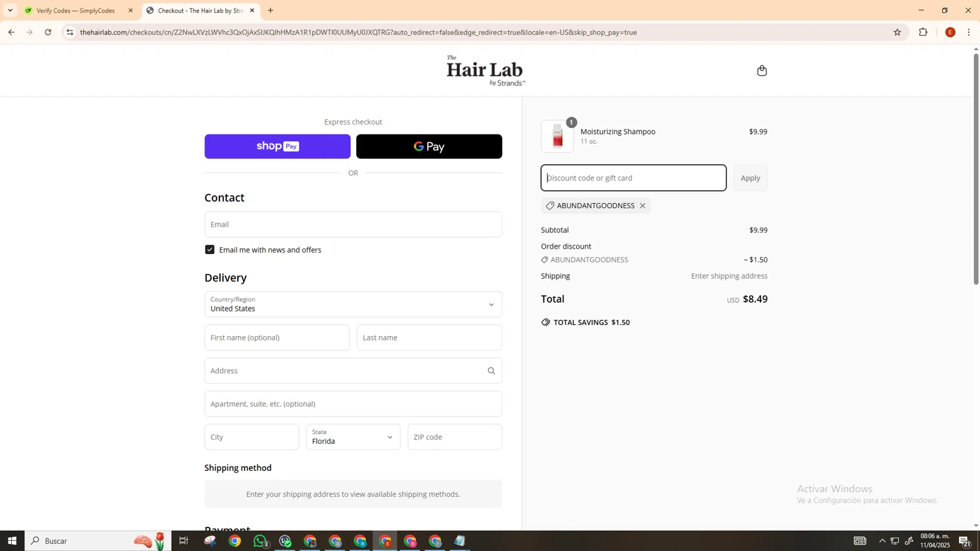
Task: Click the $8.49 total amount
Action: (x=755, y=299)
